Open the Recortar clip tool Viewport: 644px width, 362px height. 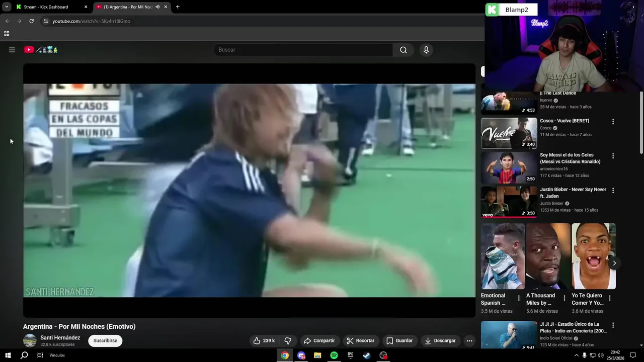point(360,340)
